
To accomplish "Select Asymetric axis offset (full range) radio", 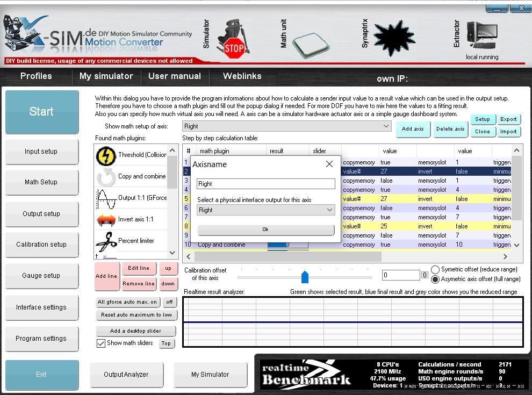I will click(435, 279).
